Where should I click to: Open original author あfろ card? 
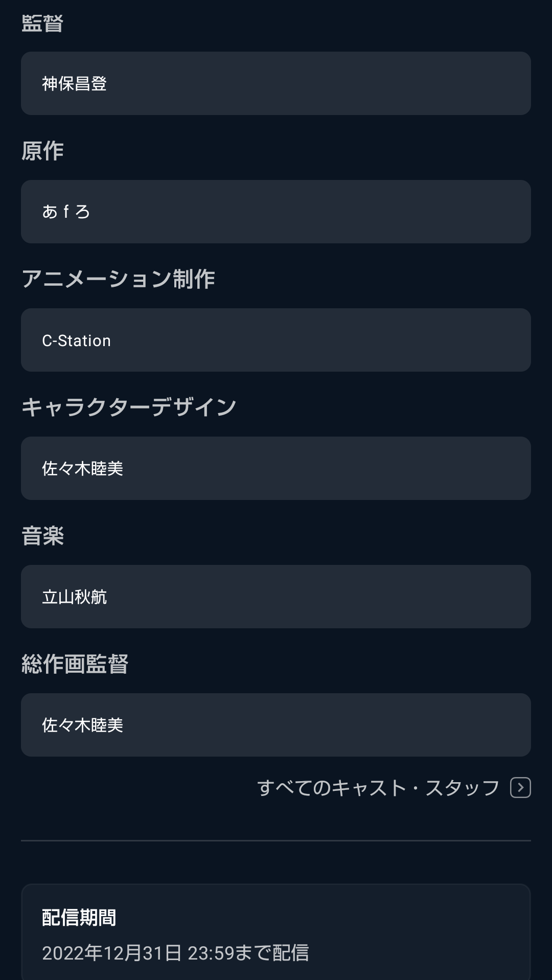[276, 212]
